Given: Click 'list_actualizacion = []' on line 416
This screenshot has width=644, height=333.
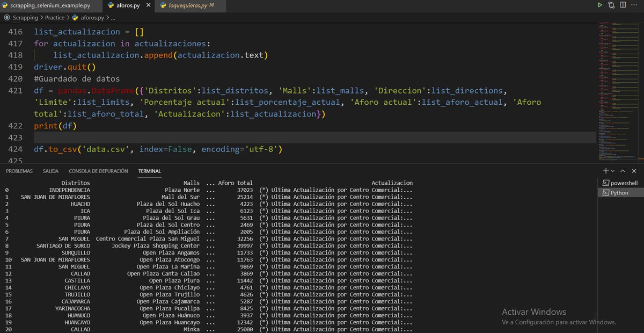Looking at the screenshot, I should pyautogui.click(x=89, y=32).
